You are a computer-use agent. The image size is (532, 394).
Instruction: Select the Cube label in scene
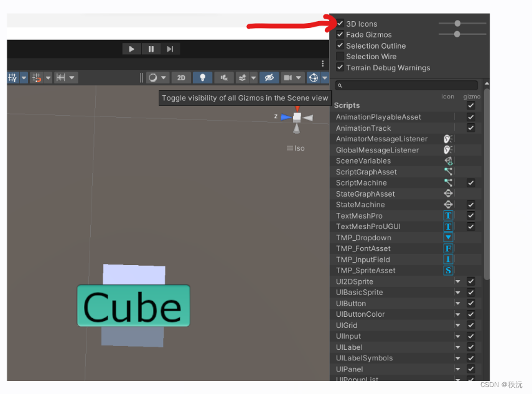pyautogui.click(x=133, y=306)
